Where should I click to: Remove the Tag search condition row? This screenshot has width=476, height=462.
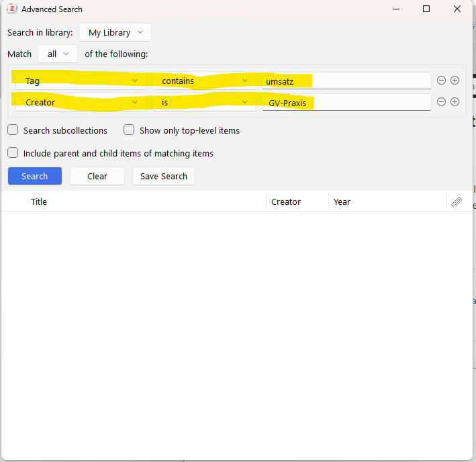pyautogui.click(x=441, y=81)
